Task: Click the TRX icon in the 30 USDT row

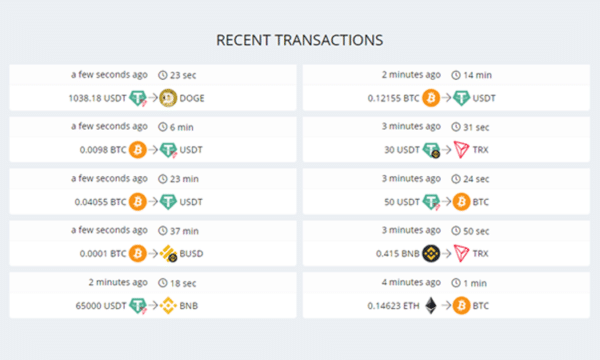Action: [461, 150]
